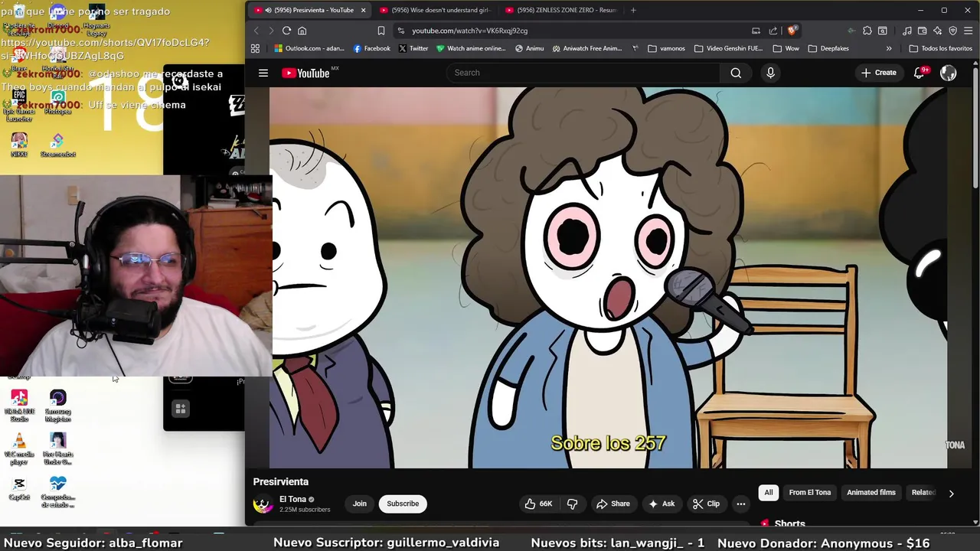The image size is (980, 551).
Task: Open more actions ellipsis under the video
Action: (740, 504)
